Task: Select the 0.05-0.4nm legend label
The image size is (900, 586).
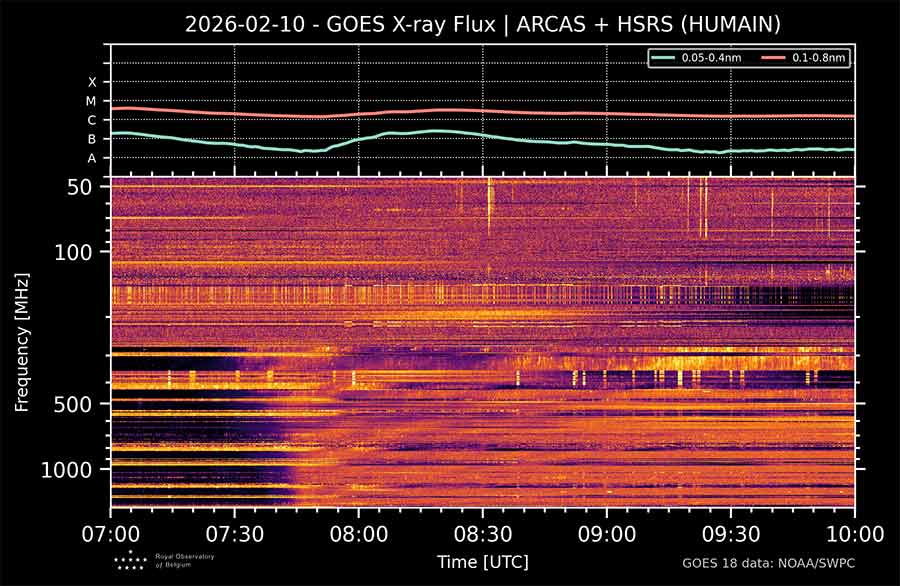Action: pos(714,59)
